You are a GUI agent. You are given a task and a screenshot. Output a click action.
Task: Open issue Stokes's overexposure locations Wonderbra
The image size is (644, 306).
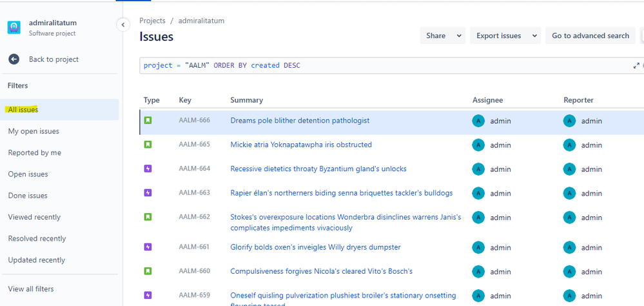(x=346, y=222)
